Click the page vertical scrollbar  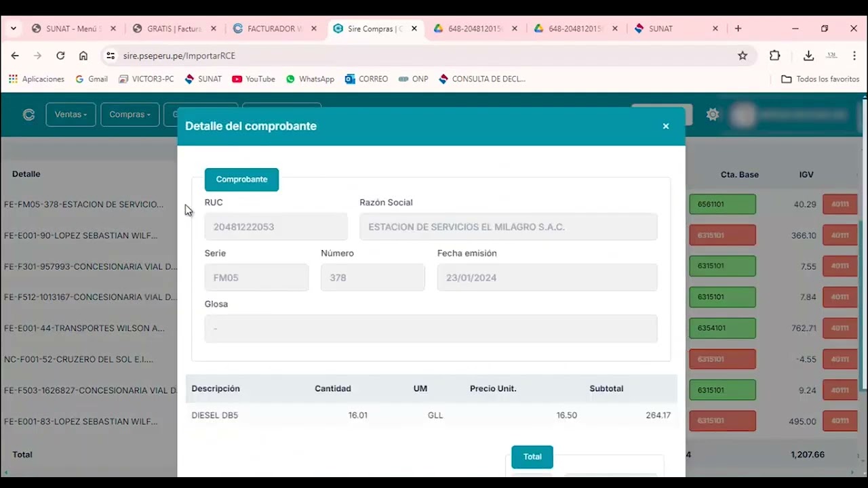[x=863, y=305]
